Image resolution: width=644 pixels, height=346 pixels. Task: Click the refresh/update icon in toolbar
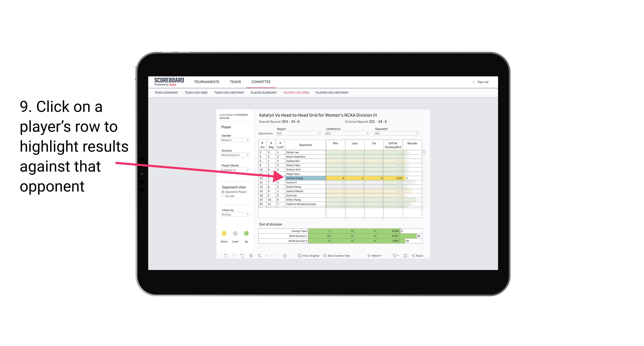[x=251, y=256]
